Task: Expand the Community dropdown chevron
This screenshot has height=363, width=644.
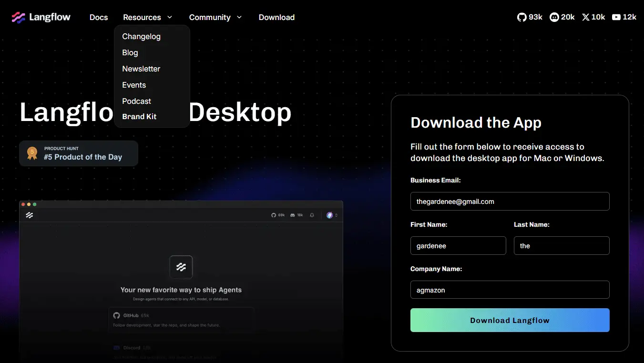Action: click(x=239, y=17)
